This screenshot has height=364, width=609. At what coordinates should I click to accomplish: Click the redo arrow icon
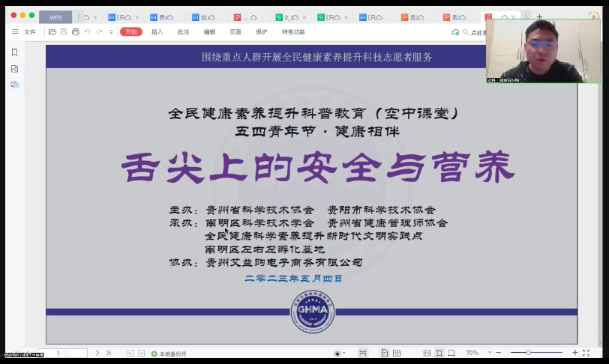pos(100,31)
